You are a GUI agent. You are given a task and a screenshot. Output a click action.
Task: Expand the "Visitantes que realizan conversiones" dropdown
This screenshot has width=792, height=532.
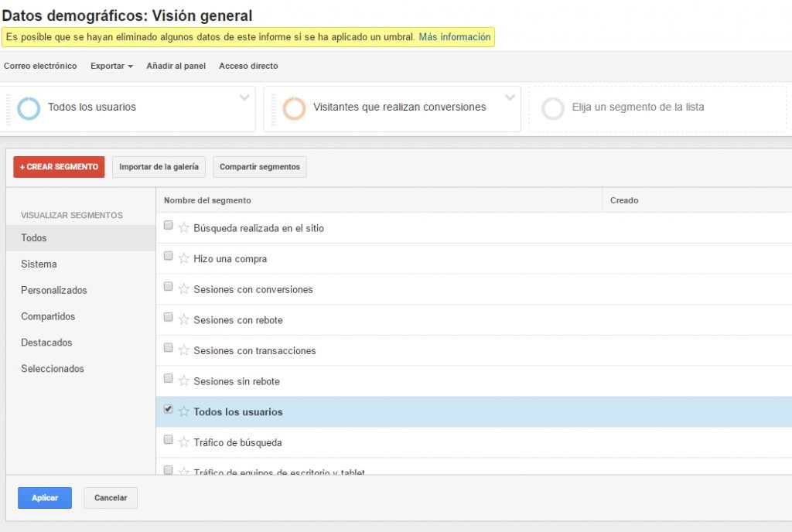point(509,98)
